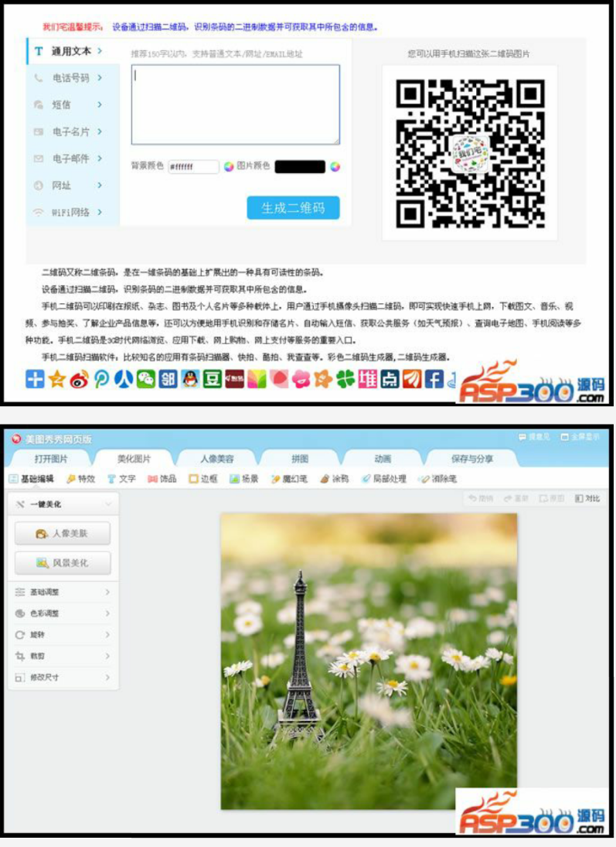The width and height of the screenshot is (616, 847).
Task: Expand 基础调整 basic adjustment section
Action: 63,593
